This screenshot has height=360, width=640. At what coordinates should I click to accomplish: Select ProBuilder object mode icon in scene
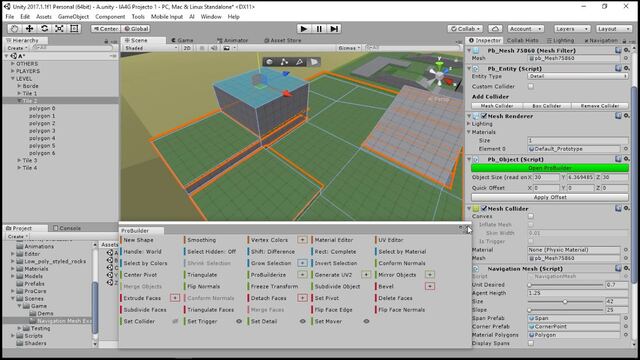click(x=269, y=62)
